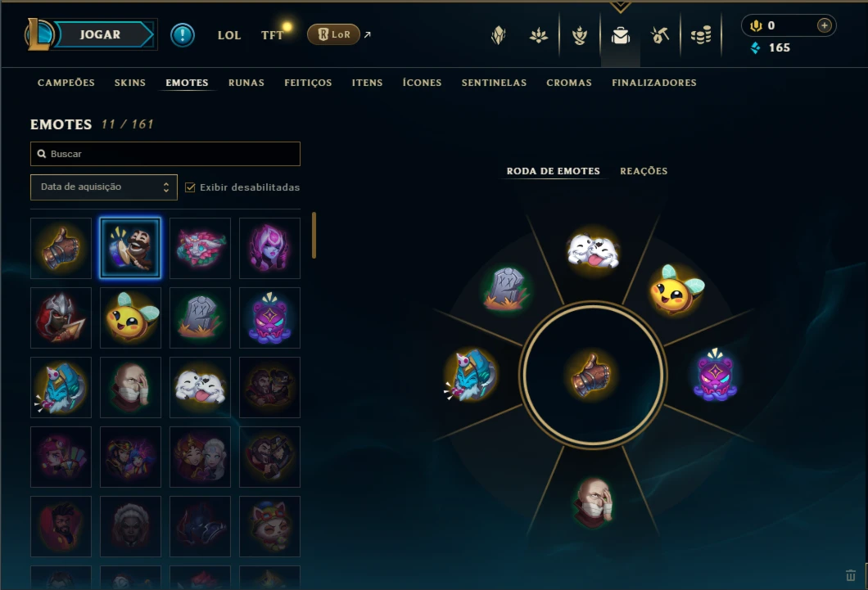Open the Collection briefcase icon
The height and width of the screenshot is (590, 868).
pos(621,36)
